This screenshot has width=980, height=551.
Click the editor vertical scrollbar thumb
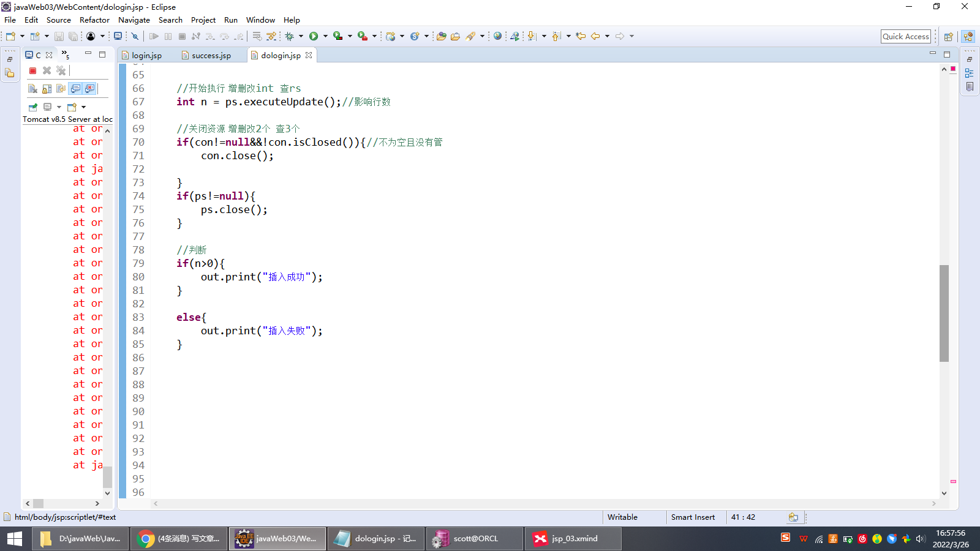pos(944,313)
